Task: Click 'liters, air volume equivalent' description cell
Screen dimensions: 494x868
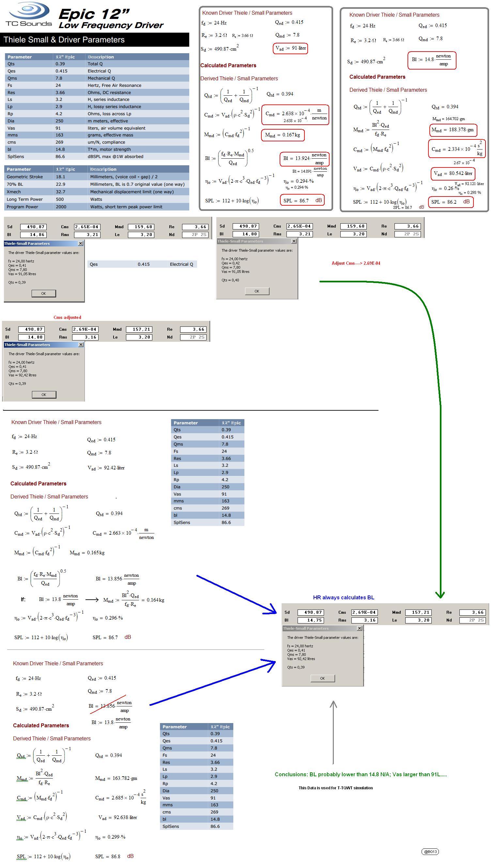Action: click(116, 128)
